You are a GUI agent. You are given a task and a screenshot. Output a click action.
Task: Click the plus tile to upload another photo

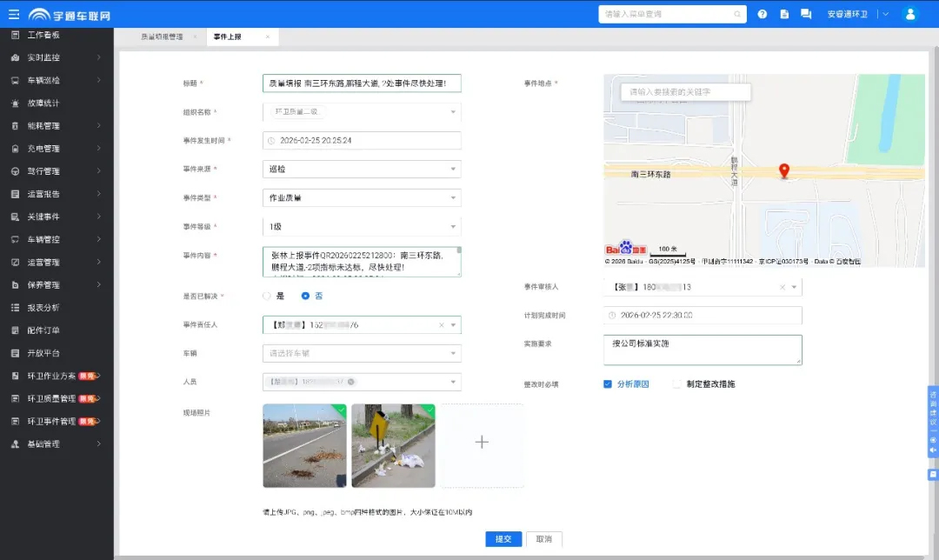482,442
